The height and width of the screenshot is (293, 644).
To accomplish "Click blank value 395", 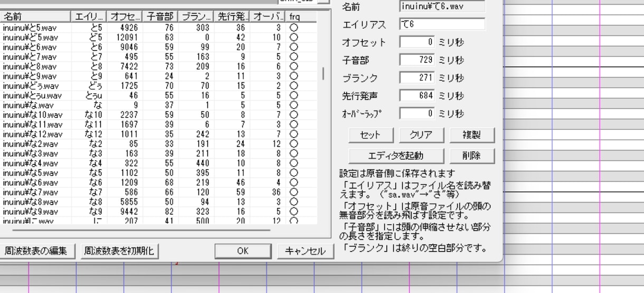I will point(203,173).
